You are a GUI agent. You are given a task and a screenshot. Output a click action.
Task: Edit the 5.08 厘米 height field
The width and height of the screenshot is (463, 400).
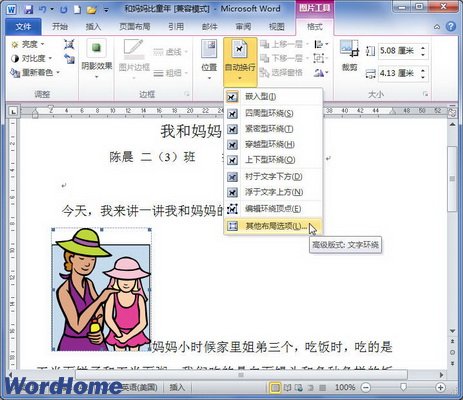[398, 51]
